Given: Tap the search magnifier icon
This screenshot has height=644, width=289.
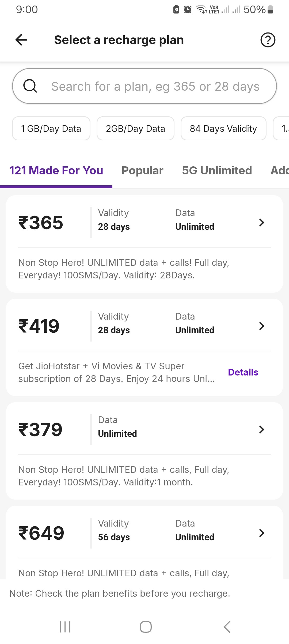Looking at the screenshot, I should pos(30,86).
